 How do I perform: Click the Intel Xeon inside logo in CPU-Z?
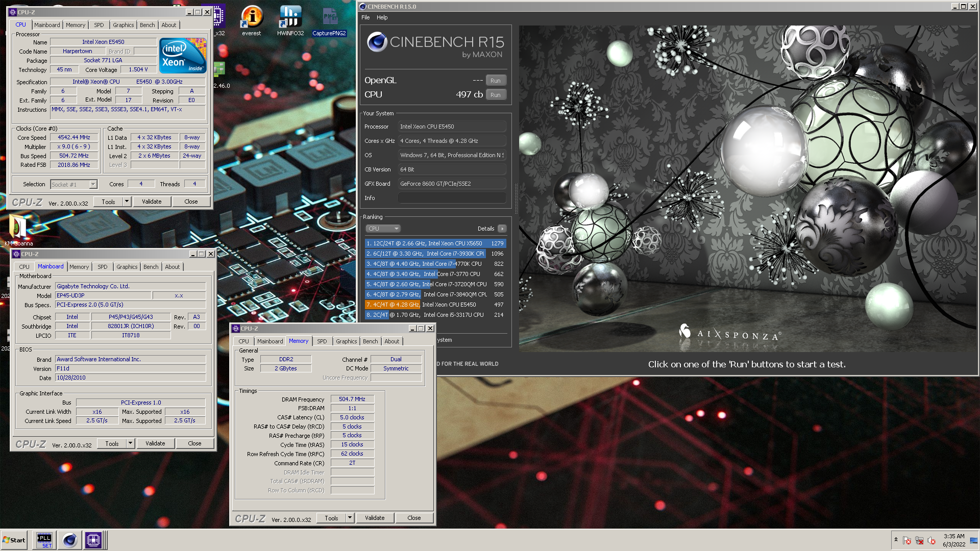183,55
